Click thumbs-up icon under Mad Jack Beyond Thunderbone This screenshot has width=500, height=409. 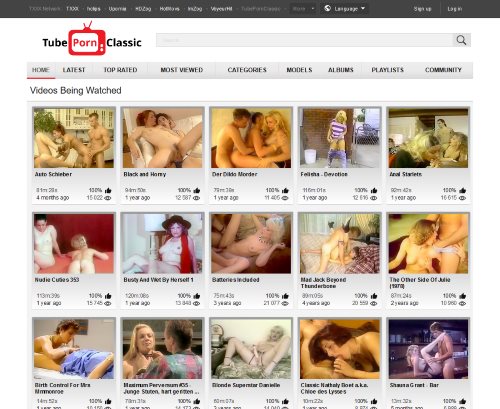tap(374, 296)
